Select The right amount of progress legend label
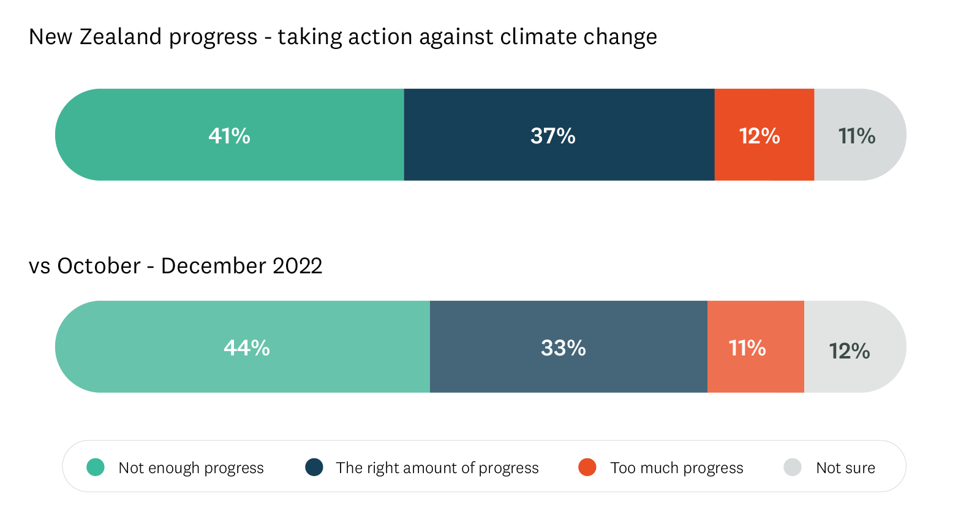This screenshot has width=980, height=527. (437, 468)
